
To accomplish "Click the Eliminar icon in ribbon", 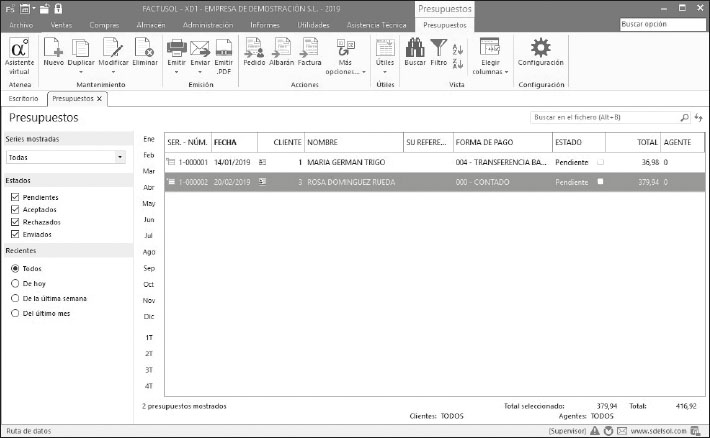I will [144, 48].
